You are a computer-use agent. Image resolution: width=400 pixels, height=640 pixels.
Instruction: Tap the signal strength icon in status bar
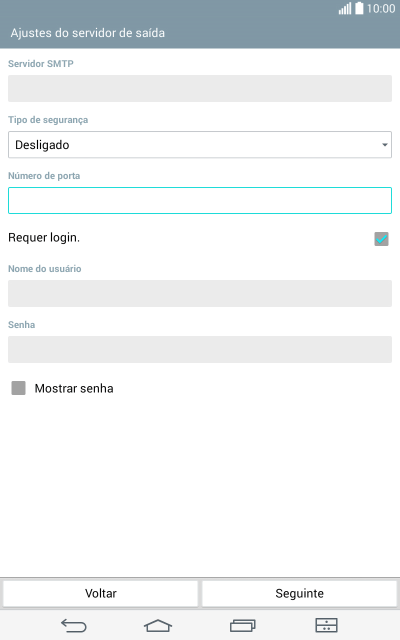[345, 9]
